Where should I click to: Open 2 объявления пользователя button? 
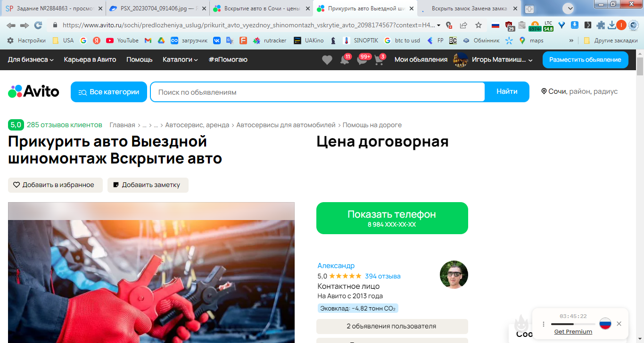click(392, 327)
